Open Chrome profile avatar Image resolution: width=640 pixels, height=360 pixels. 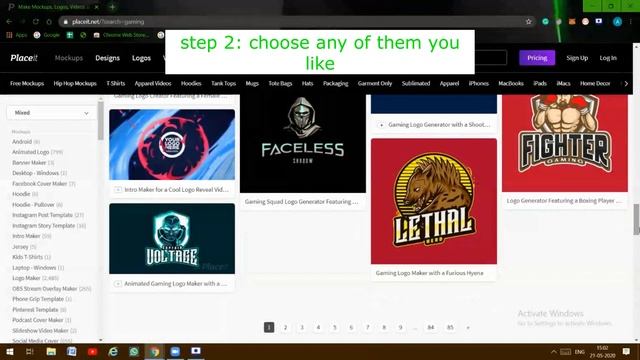point(617,22)
